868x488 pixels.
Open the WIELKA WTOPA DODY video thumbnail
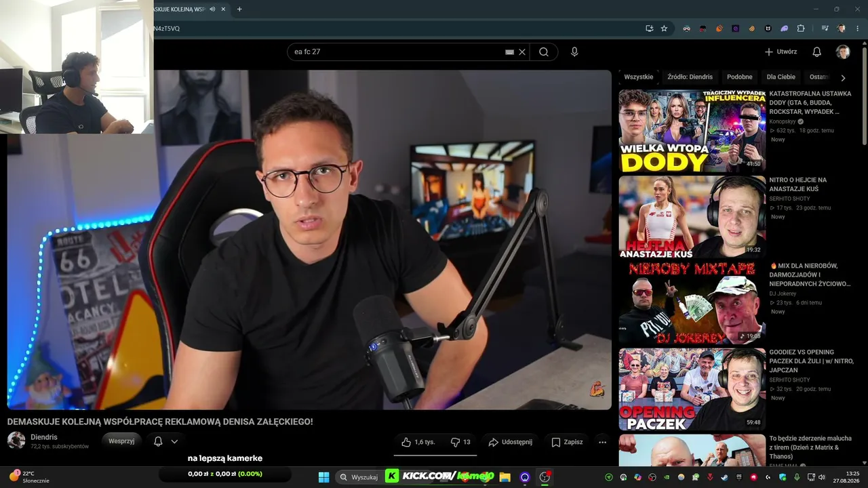tap(692, 131)
